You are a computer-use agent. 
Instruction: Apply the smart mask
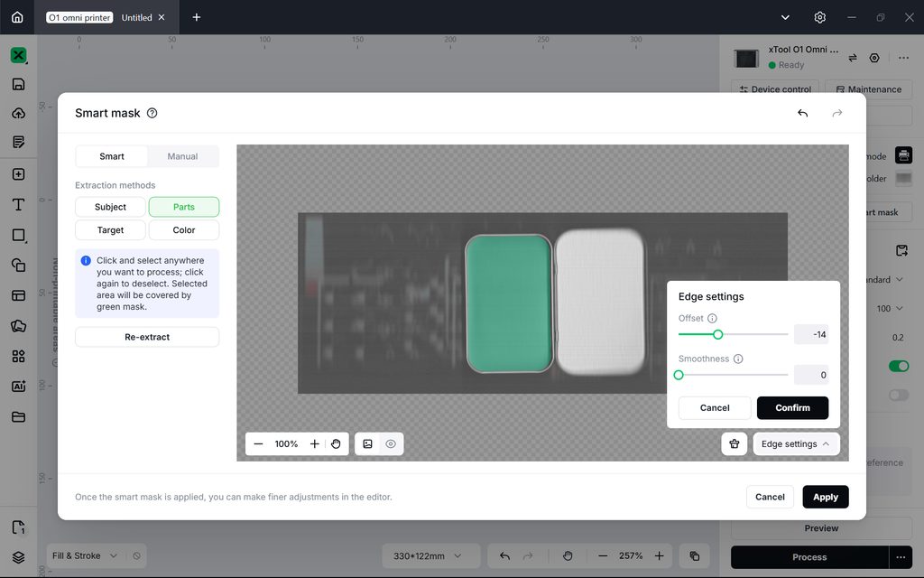tap(826, 498)
